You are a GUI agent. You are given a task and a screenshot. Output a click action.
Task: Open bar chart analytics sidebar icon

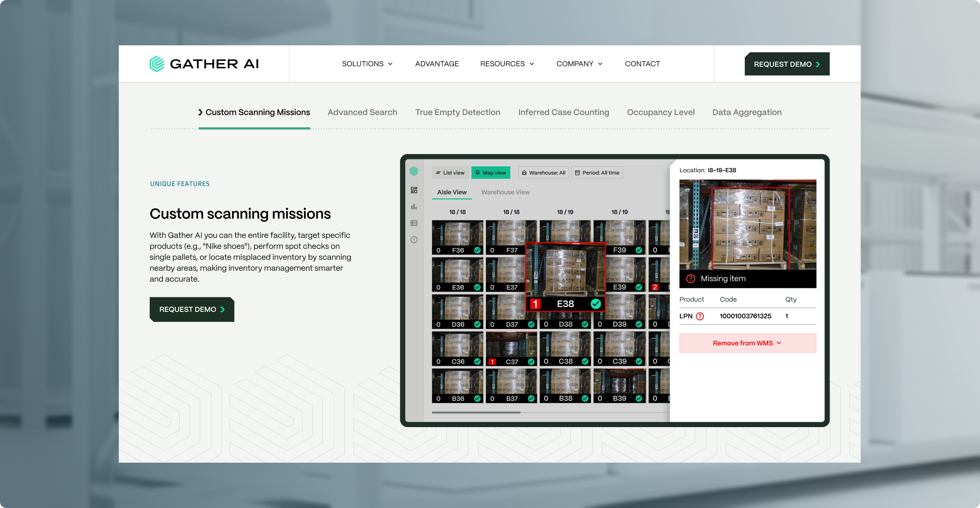coord(414,207)
